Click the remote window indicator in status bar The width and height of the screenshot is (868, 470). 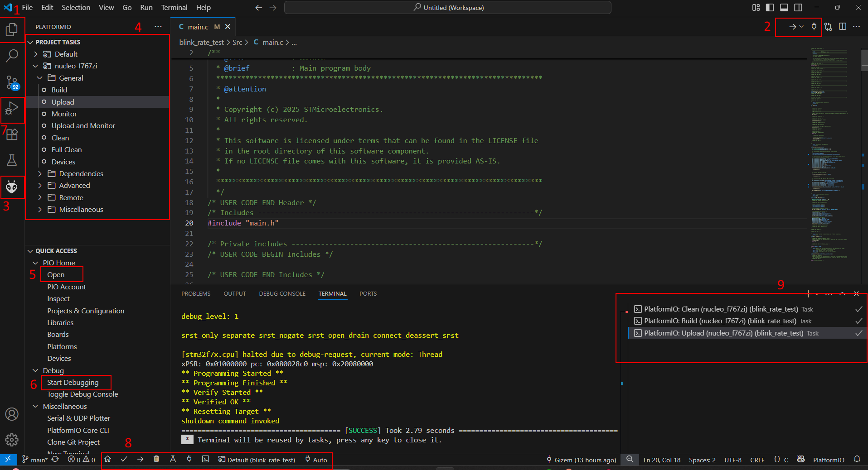[x=8, y=459]
